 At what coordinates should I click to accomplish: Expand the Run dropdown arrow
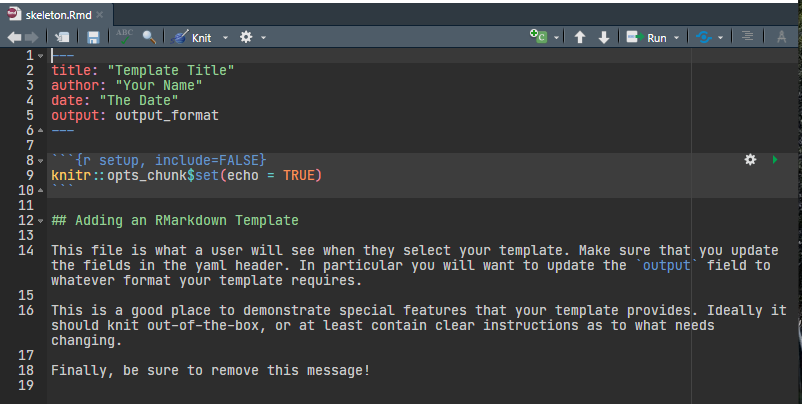(677, 38)
